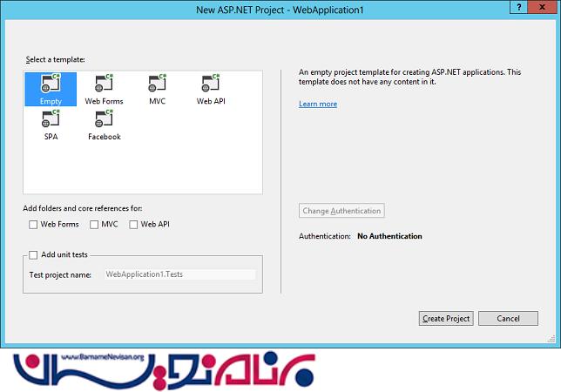Tick the MVC core references checkbox
The width and height of the screenshot is (561, 392).
tap(94, 225)
